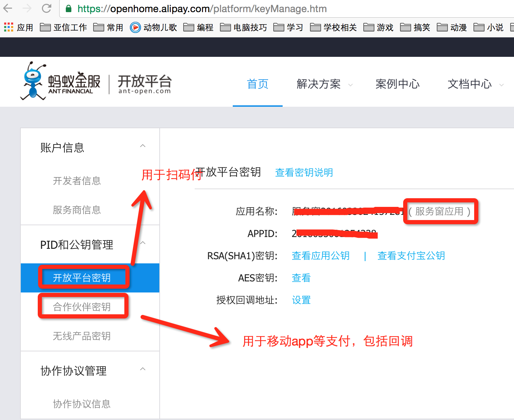Open the 查看密钥说明 link
The image size is (514, 420).
304,172
